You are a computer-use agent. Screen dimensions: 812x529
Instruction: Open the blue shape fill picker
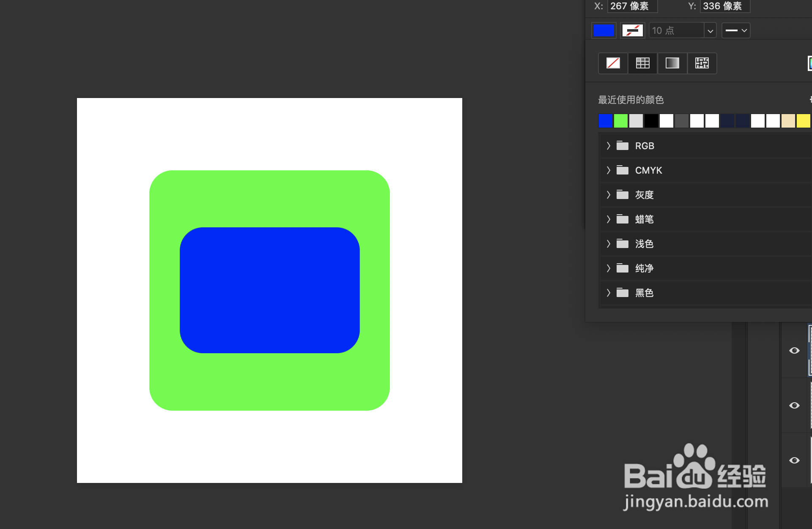click(x=604, y=30)
